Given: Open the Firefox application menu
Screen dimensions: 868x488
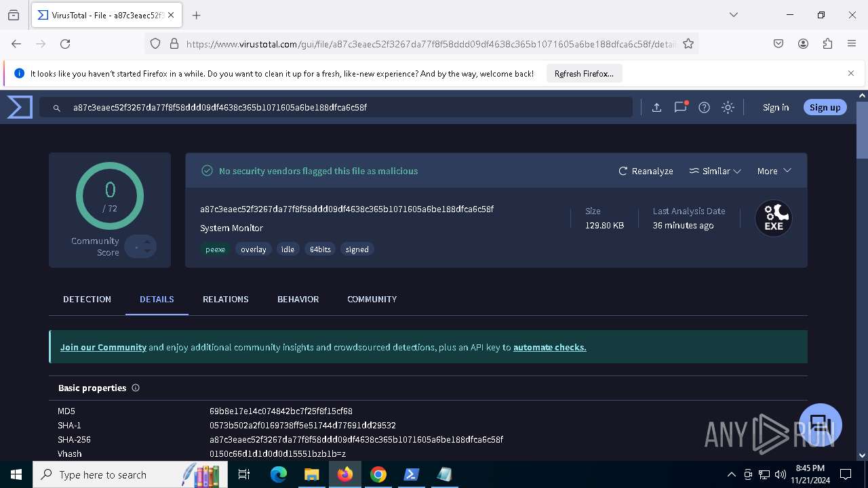Looking at the screenshot, I should pos(852,43).
